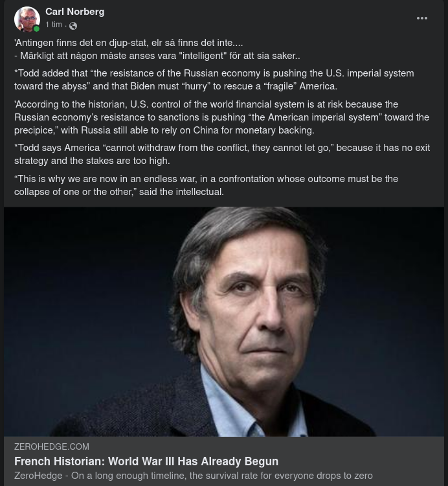The image size is (448, 486).
Task: Click the green online status dot
Action: click(x=37, y=29)
